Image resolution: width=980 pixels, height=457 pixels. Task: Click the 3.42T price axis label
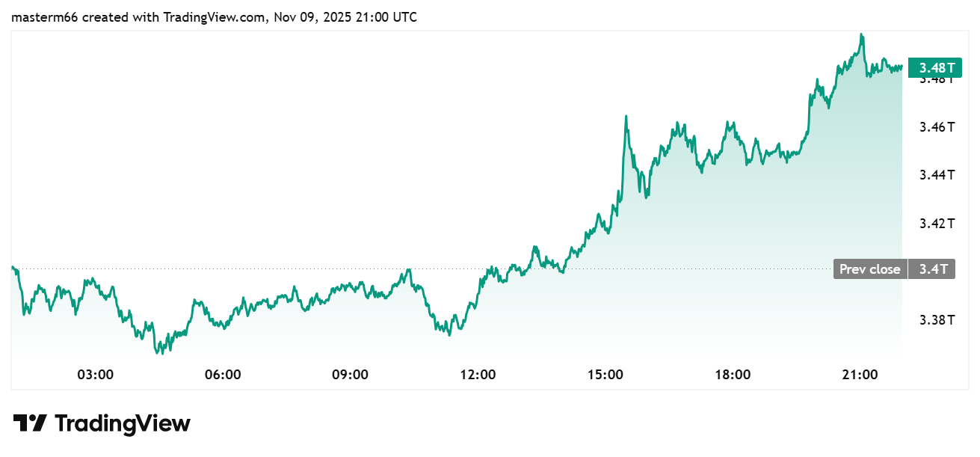pos(937,224)
